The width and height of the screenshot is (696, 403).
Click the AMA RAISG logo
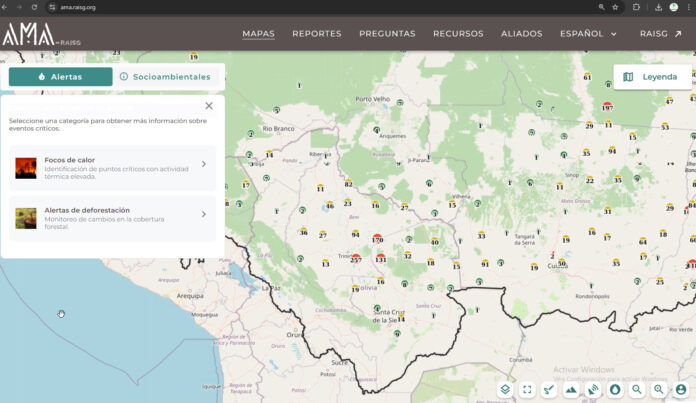click(x=41, y=34)
